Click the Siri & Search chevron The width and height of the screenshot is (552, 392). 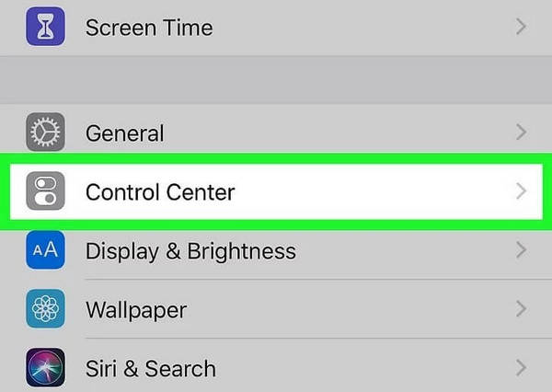click(x=522, y=369)
